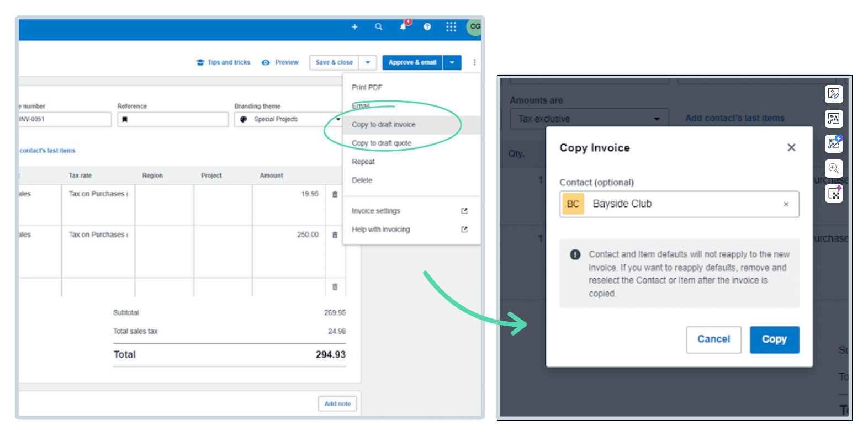Click the Add note button

tap(337, 404)
